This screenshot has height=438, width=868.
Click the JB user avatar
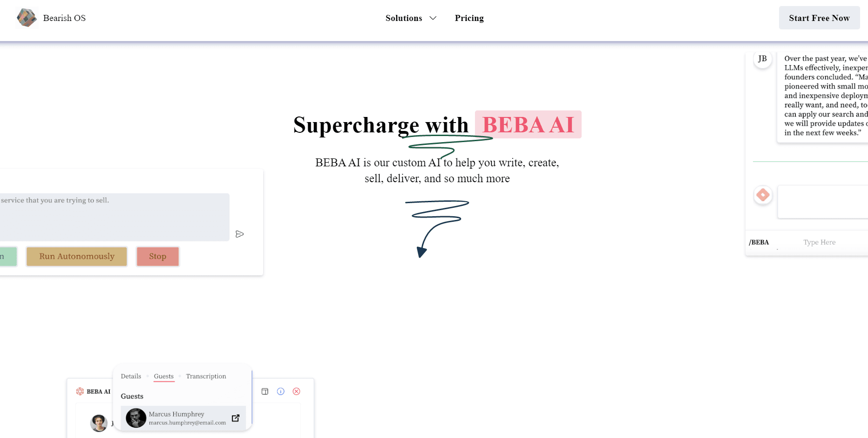(762, 59)
